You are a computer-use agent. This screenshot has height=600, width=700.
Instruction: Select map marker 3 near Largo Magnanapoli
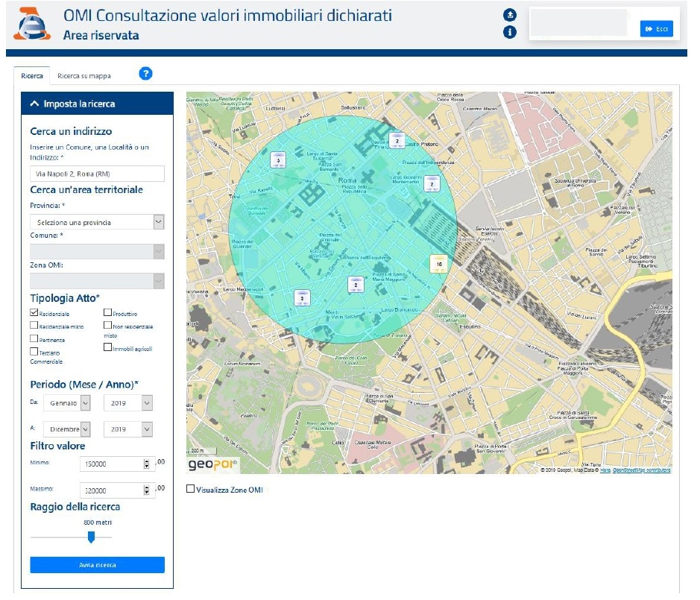pos(302,298)
